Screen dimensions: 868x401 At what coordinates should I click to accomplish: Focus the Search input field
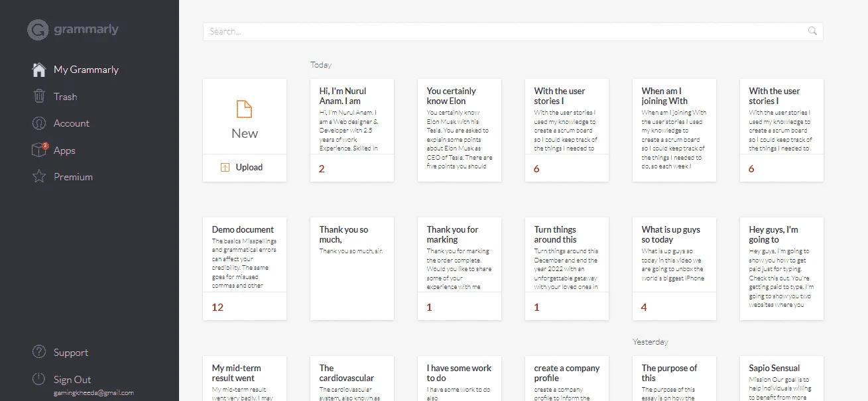click(x=513, y=31)
